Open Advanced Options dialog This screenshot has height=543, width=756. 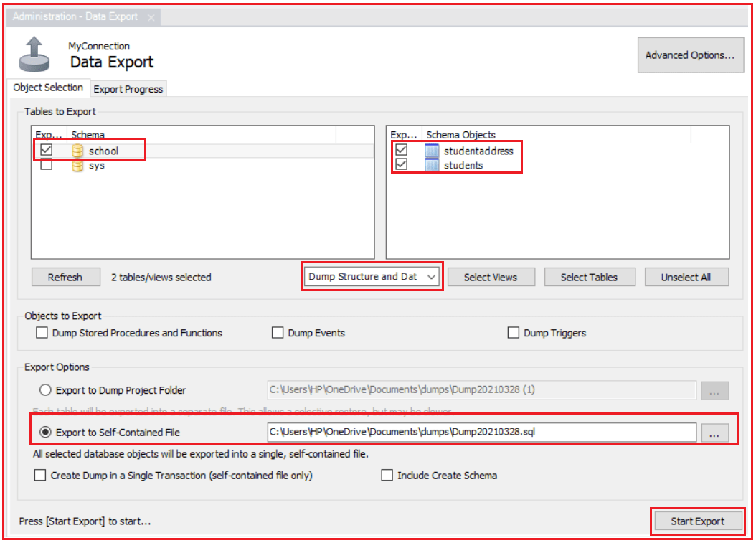[x=690, y=55]
